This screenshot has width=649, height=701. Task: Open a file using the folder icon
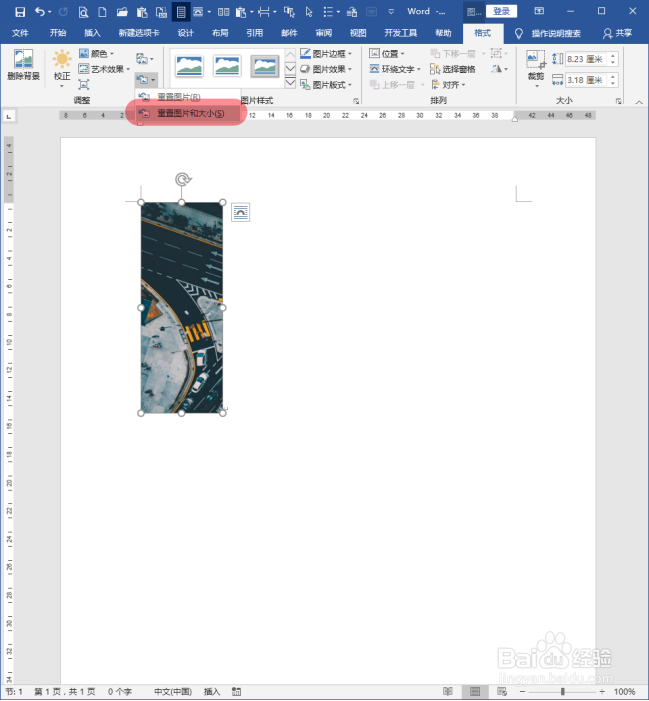122,12
